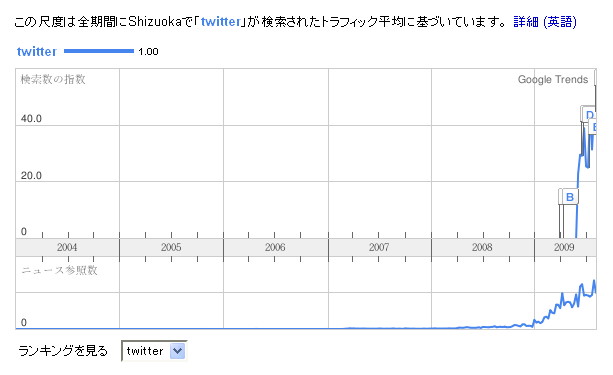Click the 1.00 legend value
This screenshot has height=375, width=613.
(x=148, y=52)
